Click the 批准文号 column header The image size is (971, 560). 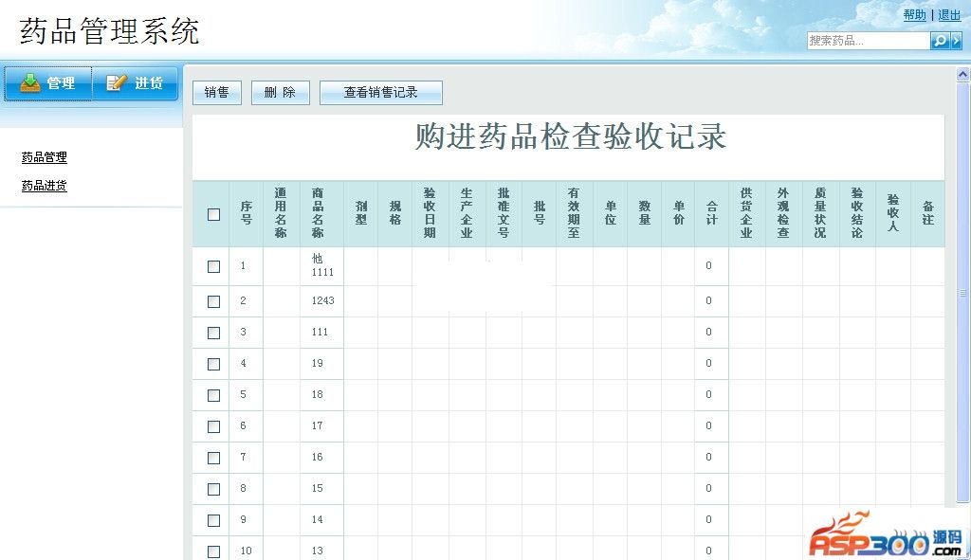[x=504, y=213]
